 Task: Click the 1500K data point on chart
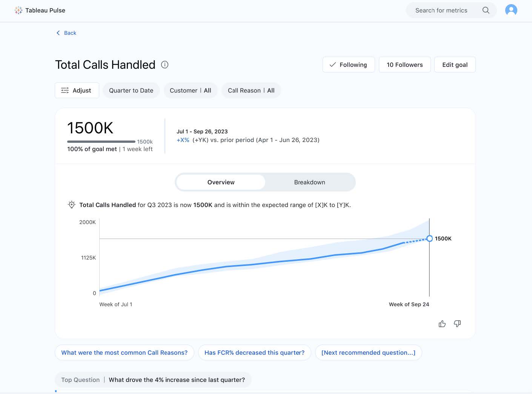pyautogui.click(x=429, y=238)
